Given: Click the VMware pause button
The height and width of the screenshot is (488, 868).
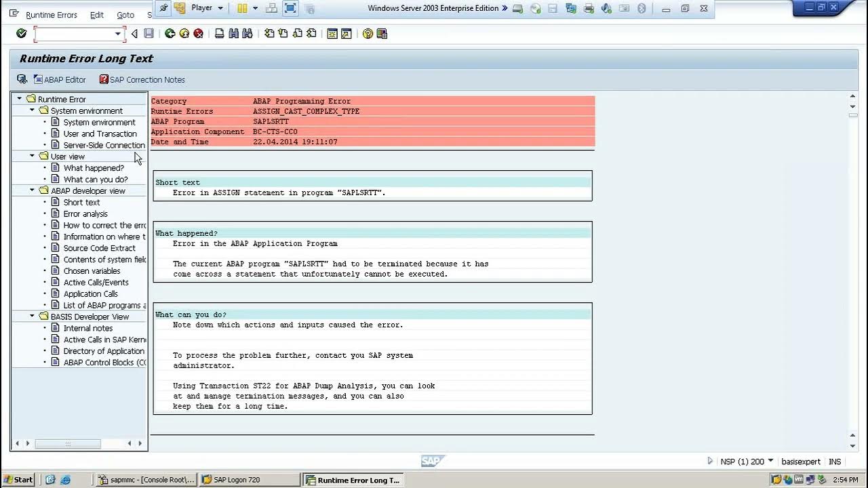Looking at the screenshot, I should pyautogui.click(x=242, y=8).
